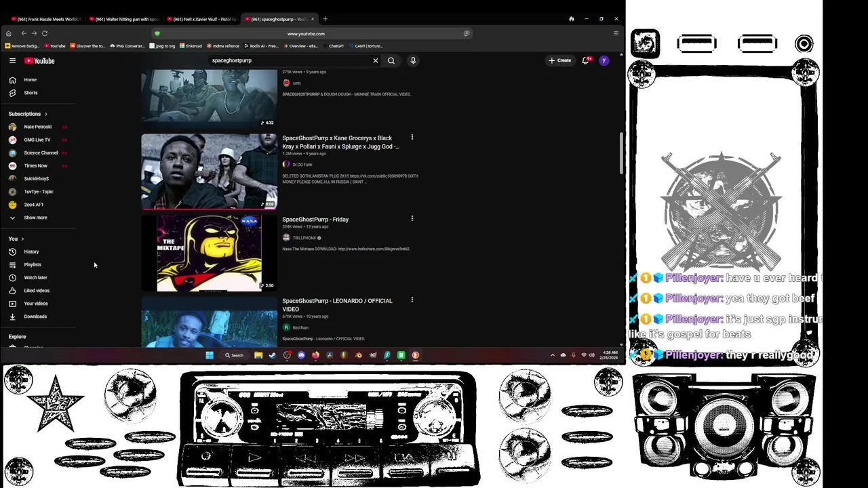The width and height of the screenshot is (868, 488).
Task: Open a new browser tab
Action: point(325,19)
